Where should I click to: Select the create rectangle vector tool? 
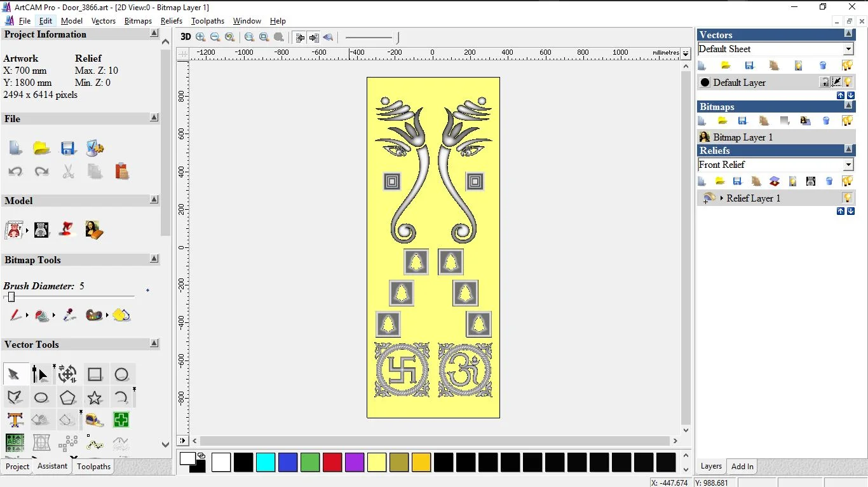(95, 374)
